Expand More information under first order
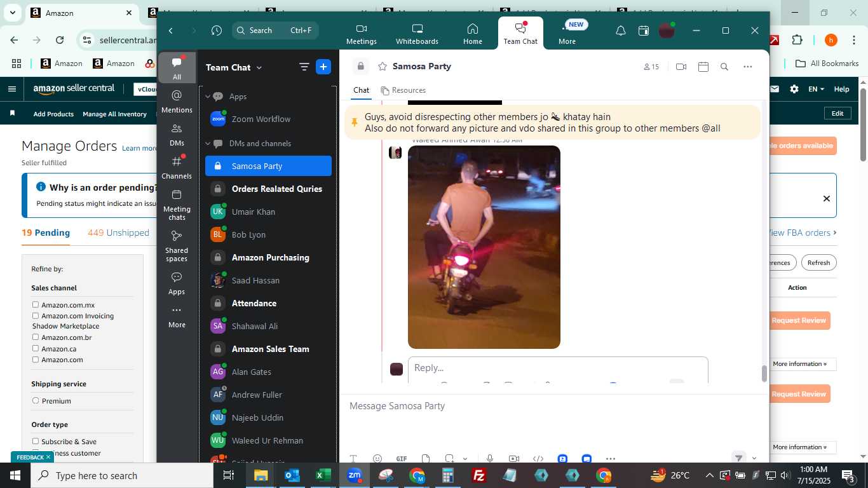 [x=800, y=364]
